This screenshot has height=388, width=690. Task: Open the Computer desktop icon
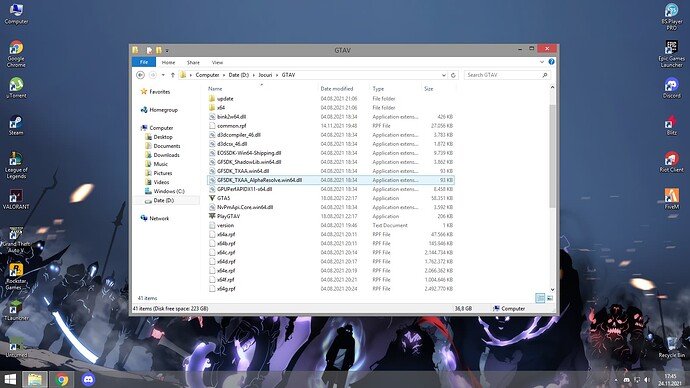pos(16,13)
